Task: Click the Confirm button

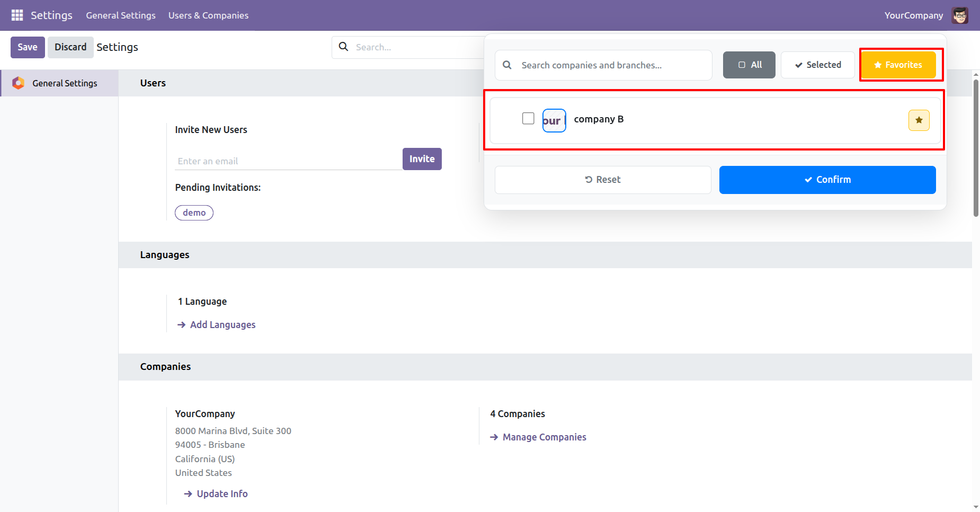Action: (827, 180)
